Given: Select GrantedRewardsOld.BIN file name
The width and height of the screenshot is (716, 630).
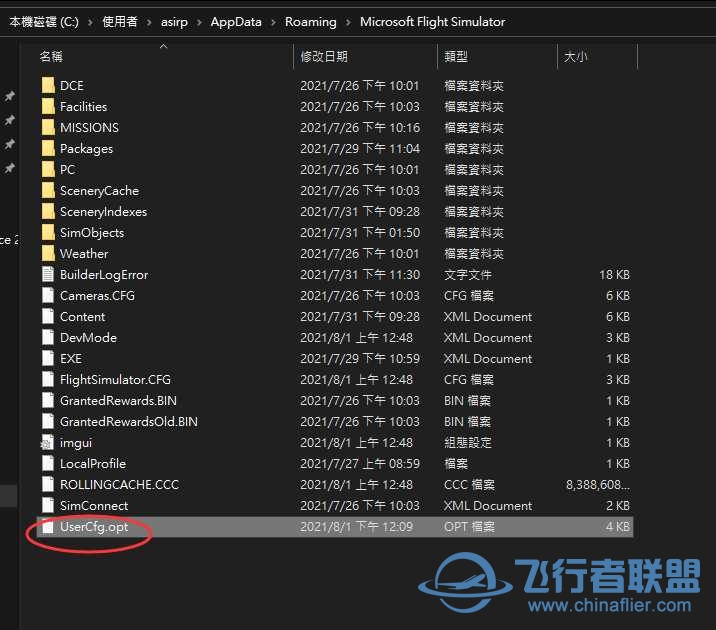Looking at the screenshot, I should (x=129, y=421).
